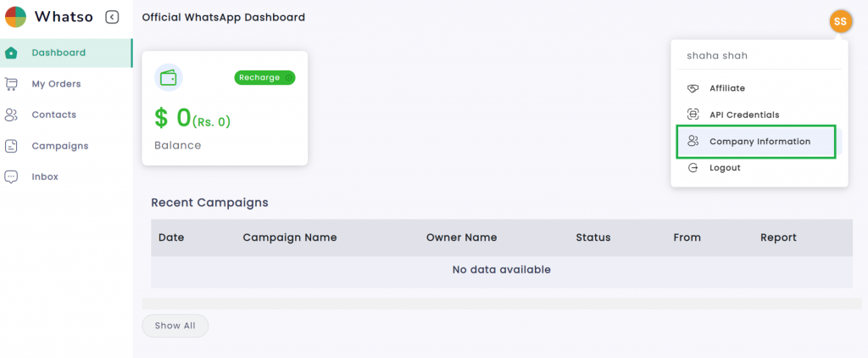Click the Affiliate handshake icon
Screen dimensions: 868x358
click(x=693, y=88)
